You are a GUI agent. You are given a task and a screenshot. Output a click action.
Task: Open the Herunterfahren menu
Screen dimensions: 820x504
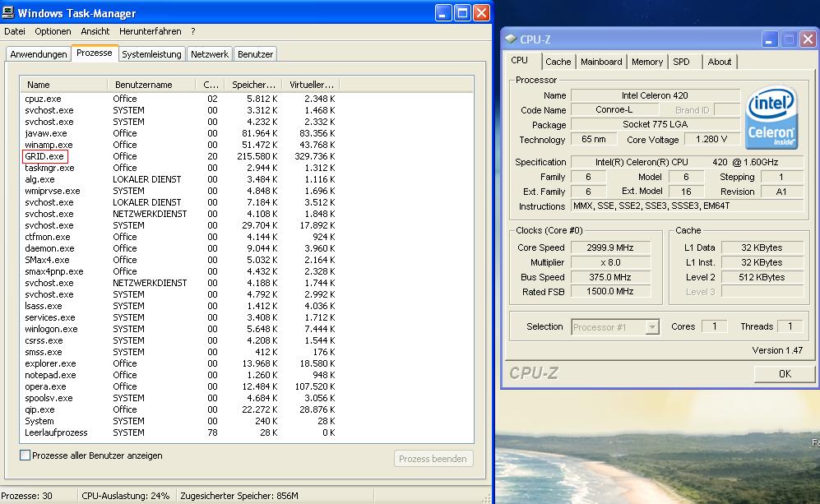click(x=150, y=31)
